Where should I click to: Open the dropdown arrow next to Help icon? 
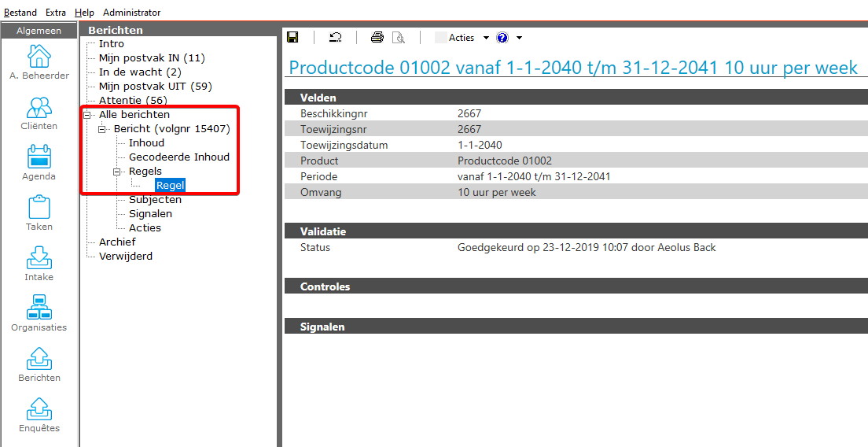pyautogui.click(x=519, y=38)
